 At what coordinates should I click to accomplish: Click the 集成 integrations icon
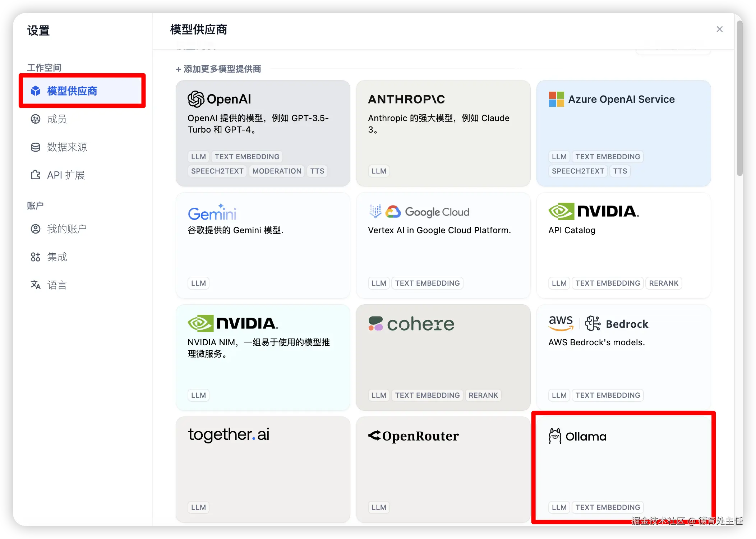36,257
